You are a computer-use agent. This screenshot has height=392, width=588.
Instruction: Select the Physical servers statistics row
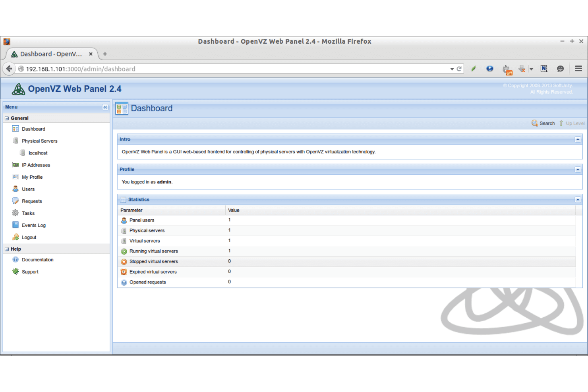tap(346, 231)
